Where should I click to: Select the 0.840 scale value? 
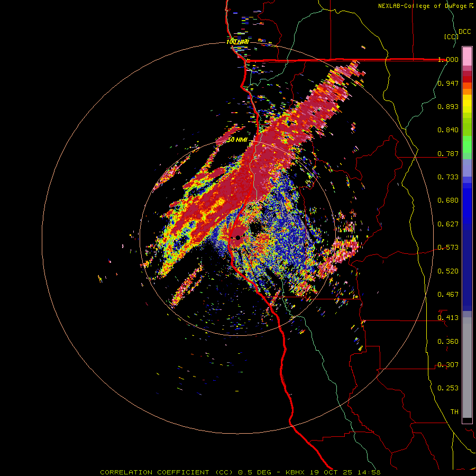coord(448,130)
